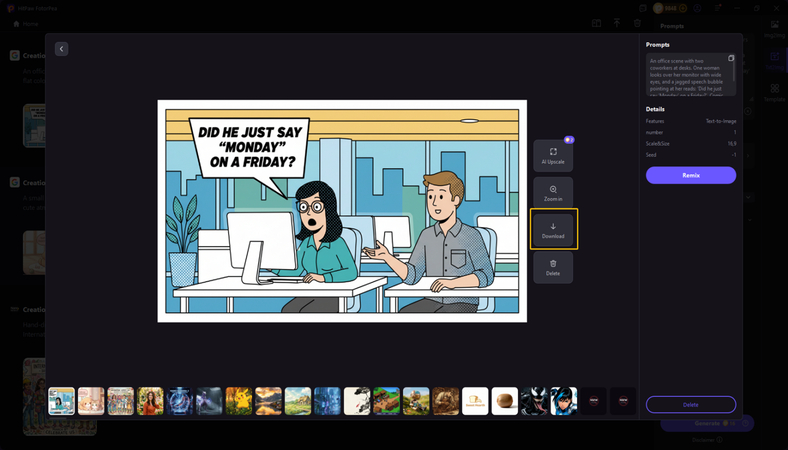Select the isometric farm thumbnail
This screenshot has width=788, height=450.
pos(386,401)
